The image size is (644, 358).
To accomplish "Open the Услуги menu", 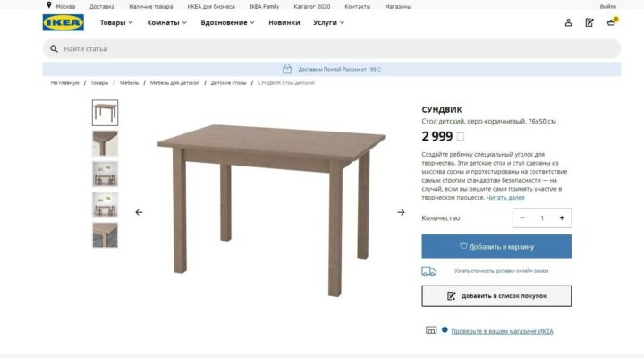I will pyautogui.click(x=328, y=22).
